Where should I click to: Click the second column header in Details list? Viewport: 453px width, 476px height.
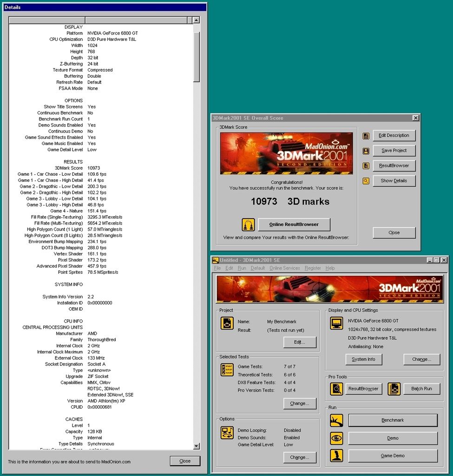coord(137,20)
